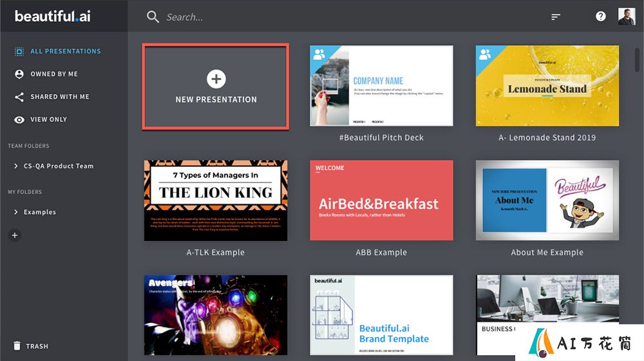Click shared-users icon on Pitch Deck thumbnail

[319, 54]
